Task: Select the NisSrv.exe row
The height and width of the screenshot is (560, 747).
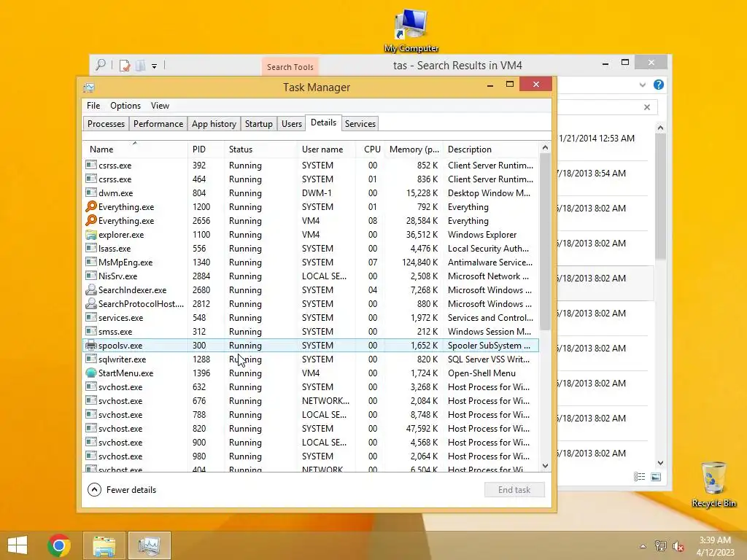Action: pyautogui.click(x=311, y=276)
